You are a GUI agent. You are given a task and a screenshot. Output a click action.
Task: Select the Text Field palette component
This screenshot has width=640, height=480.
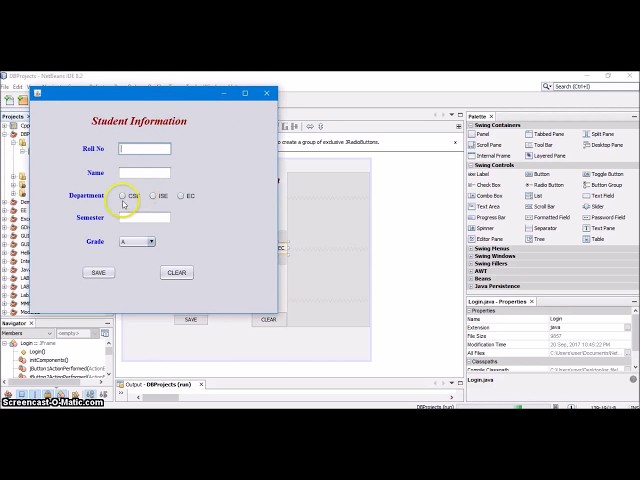pyautogui.click(x=598, y=196)
